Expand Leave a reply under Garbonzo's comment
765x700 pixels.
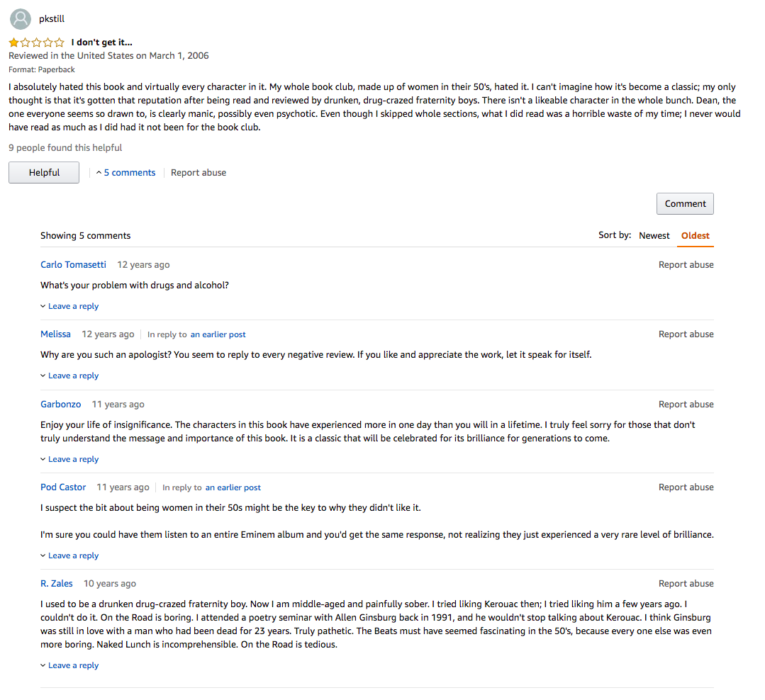pyautogui.click(x=69, y=459)
